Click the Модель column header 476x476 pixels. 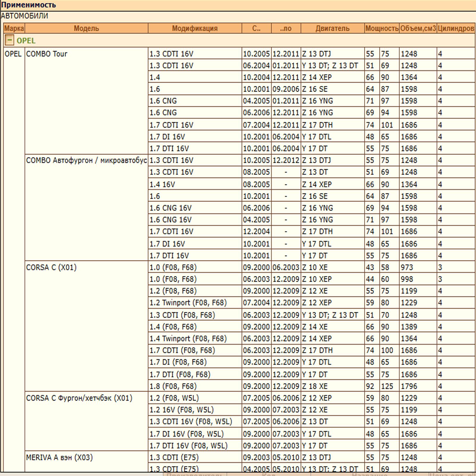click(86, 29)
